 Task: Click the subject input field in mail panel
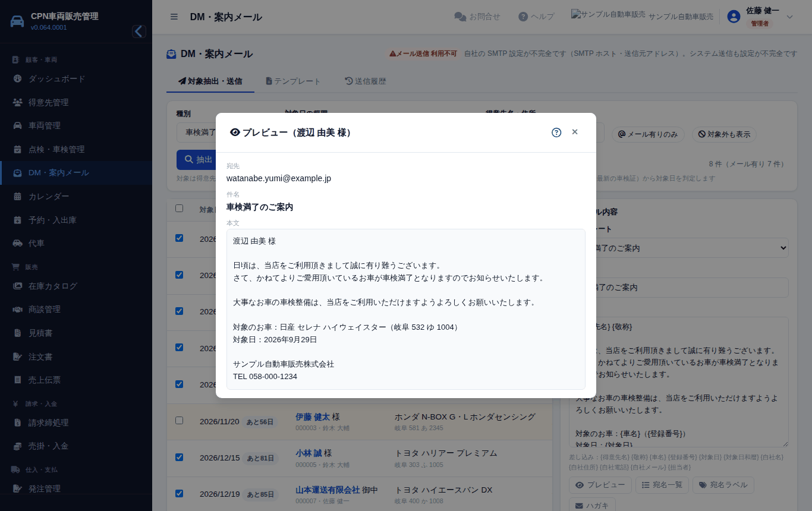coord(678,288)
